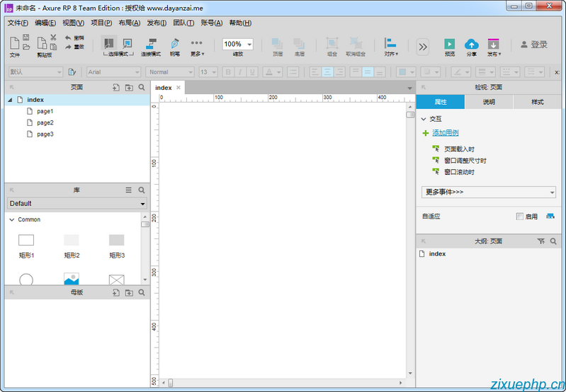Collapse the Common widget section
566x392 pixels.
tap(11, 219)
